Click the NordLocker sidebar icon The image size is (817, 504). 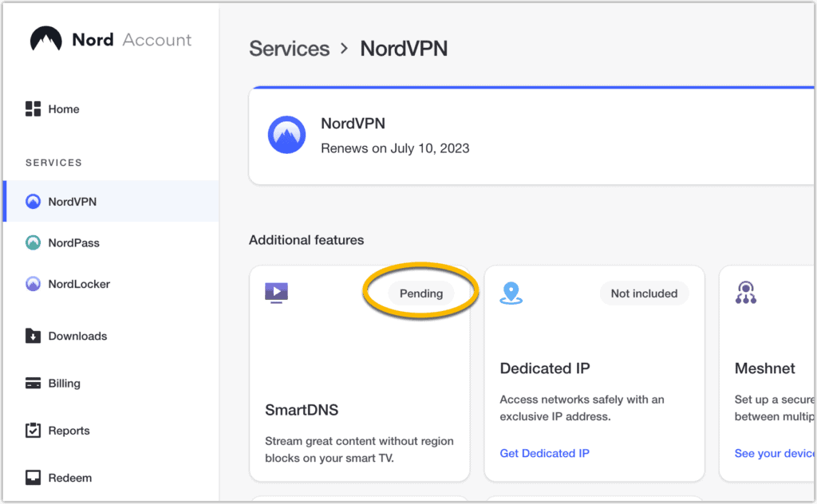33,284
